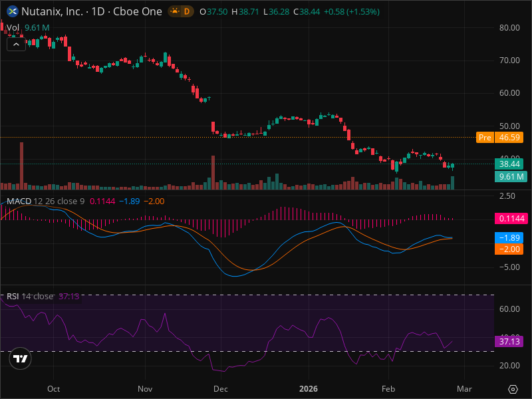
Task: Click the Mar date on time axis
Action: (x=464, y=389)
